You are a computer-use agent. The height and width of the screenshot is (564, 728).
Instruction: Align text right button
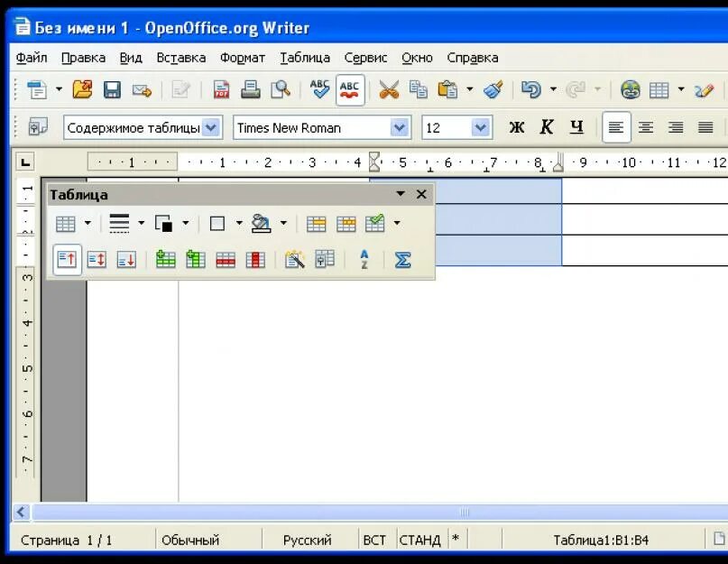(676, 127)
